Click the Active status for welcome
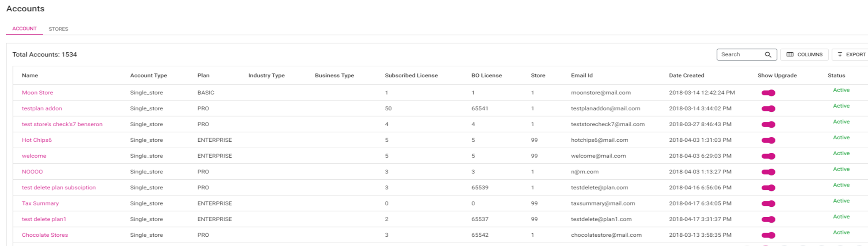The image size is (868, 246). pyautogui.click(x=841, y=154)
